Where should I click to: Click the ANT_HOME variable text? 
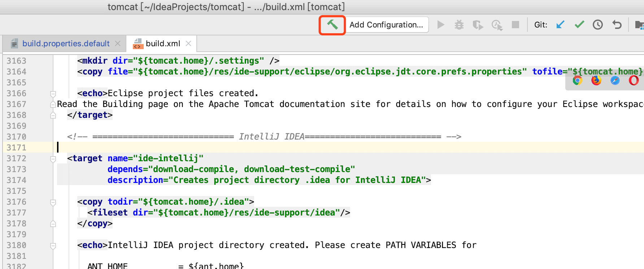(x=108, y=266)
